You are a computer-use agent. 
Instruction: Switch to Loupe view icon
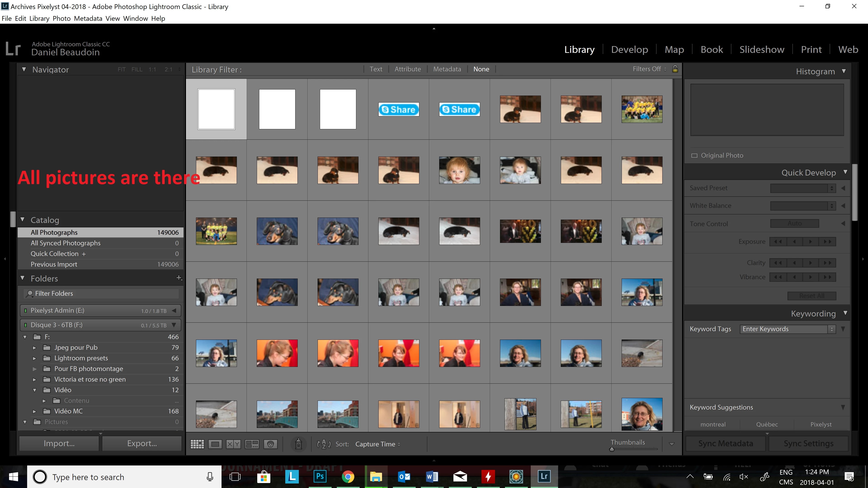215,444
